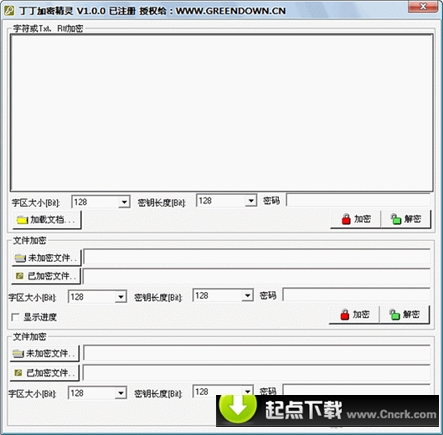Click inside the large text encryption area
Screen dimensions: 443x435
[222, 113]
